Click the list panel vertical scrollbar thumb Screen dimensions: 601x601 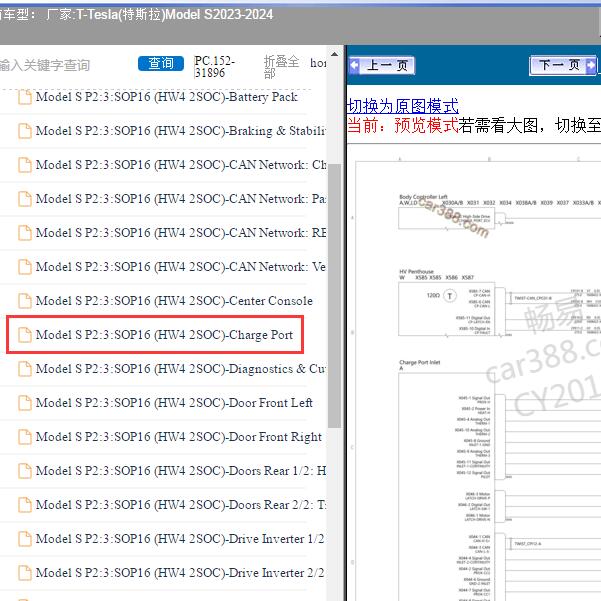(335, 296)
